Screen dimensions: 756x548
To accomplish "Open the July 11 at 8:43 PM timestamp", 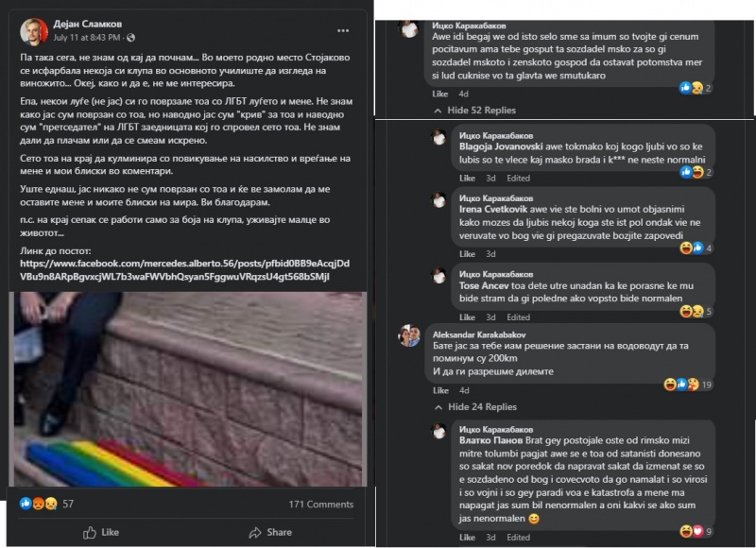I will [x=86, y=38].
